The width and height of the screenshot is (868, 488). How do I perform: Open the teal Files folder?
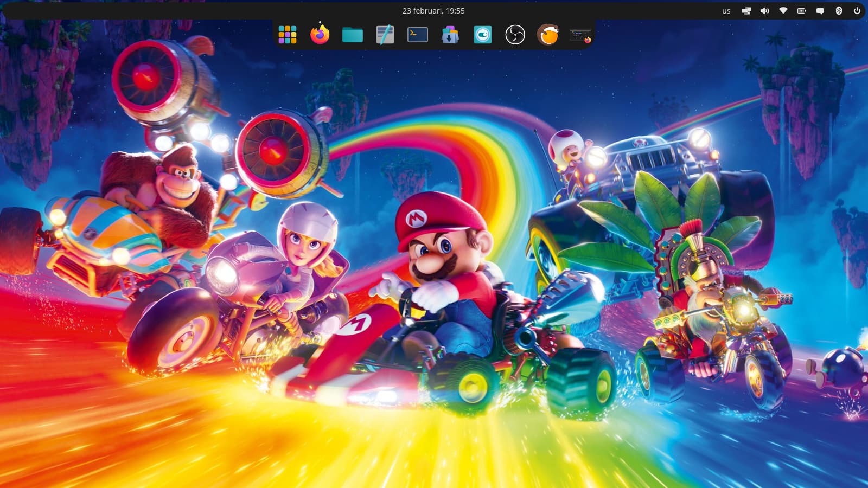pos(353,35)
